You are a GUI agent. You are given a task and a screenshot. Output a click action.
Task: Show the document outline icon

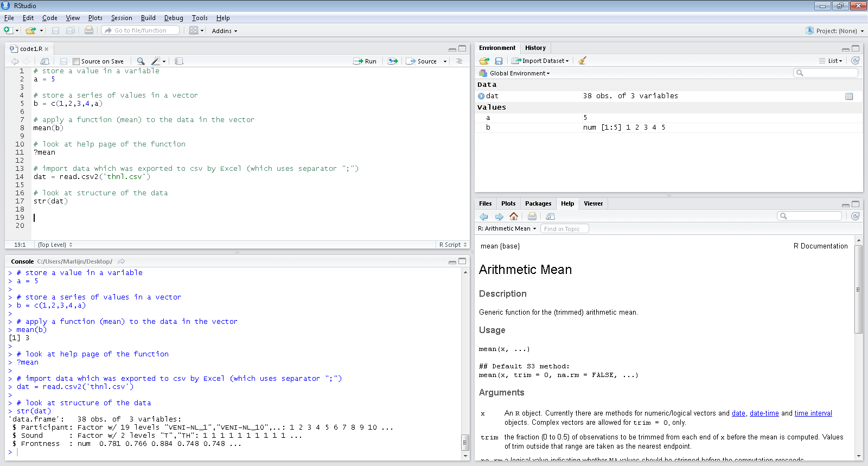459,61
